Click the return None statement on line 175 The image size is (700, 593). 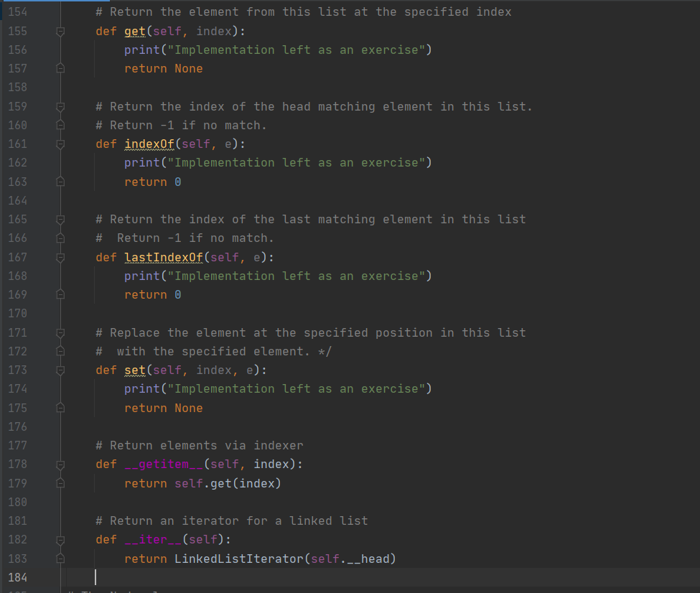click(164, 407)
